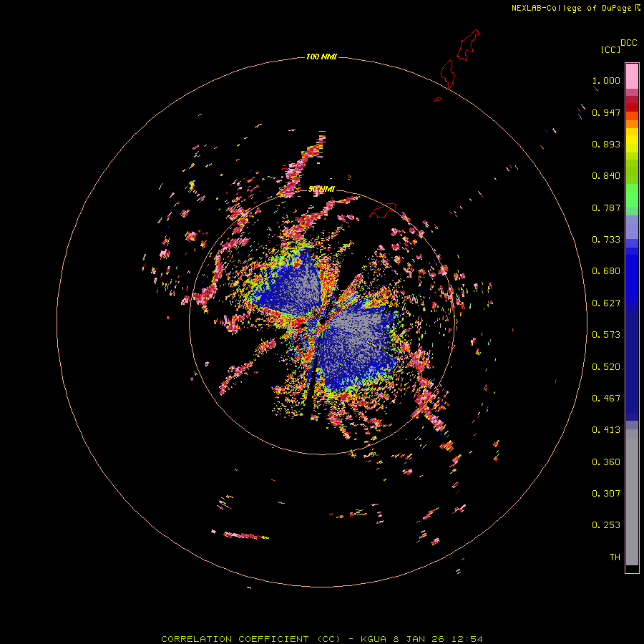Screen dimensions: 644x644
Task: Pick the light pink swatch atop color scale
Action: coord(632,77)
